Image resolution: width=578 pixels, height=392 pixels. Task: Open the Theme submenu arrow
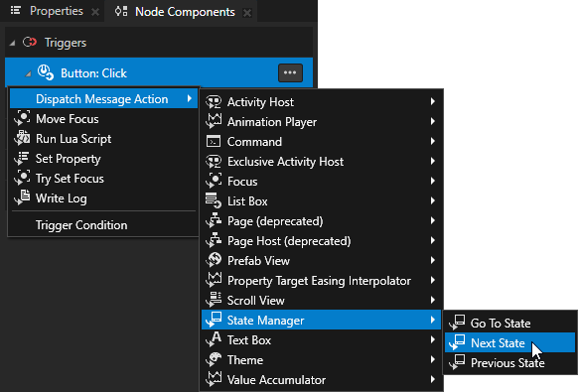point(433,359)
